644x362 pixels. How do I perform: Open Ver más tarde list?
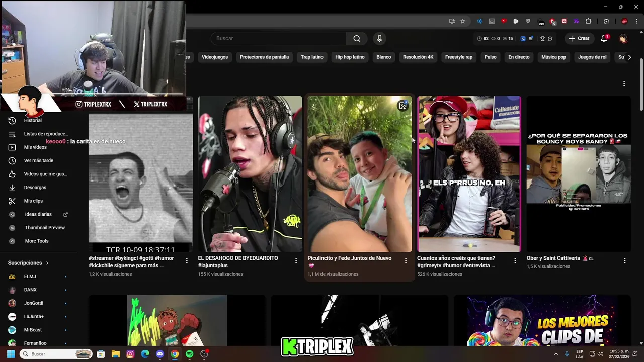tap(39, 161)
